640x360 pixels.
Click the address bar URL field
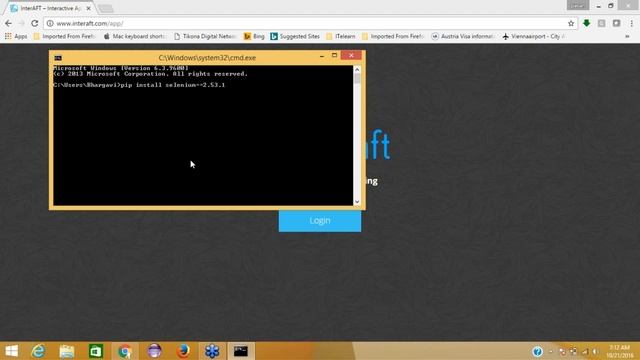point(310,24)
